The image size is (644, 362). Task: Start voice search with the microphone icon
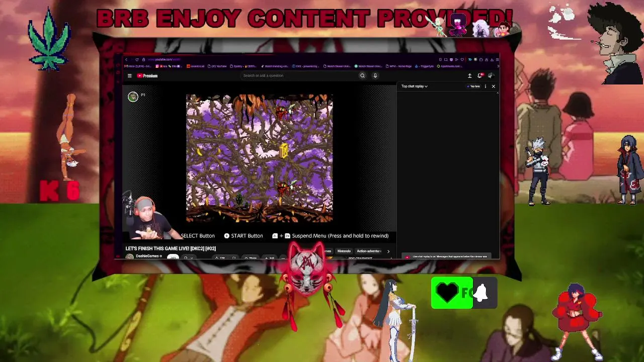(x=375, y=75)
